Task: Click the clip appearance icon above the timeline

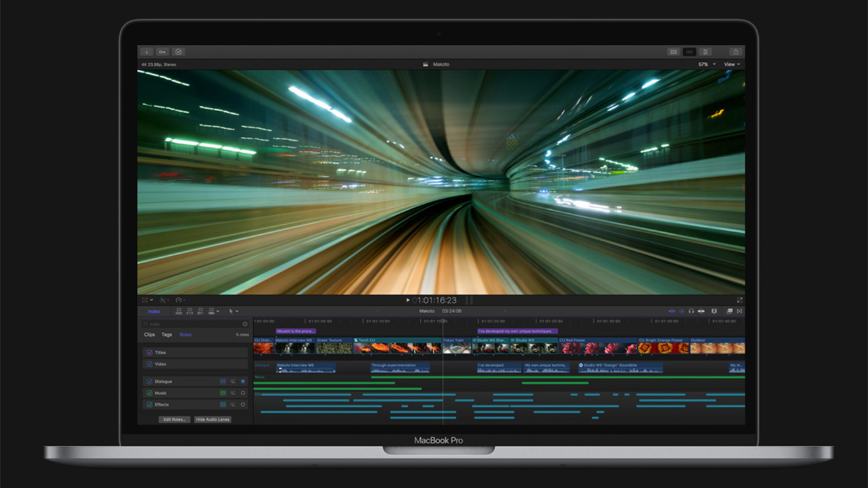Action: pos(729,310)
